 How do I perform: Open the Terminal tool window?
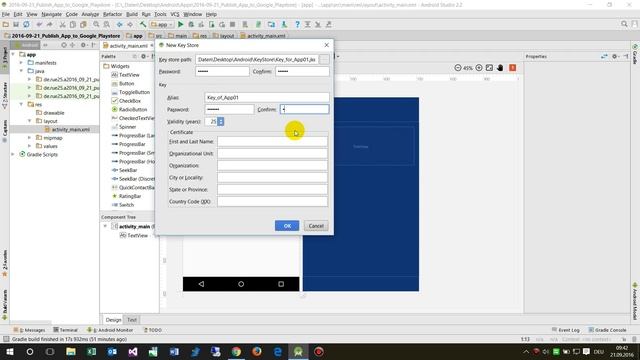(x=65, y=330)
